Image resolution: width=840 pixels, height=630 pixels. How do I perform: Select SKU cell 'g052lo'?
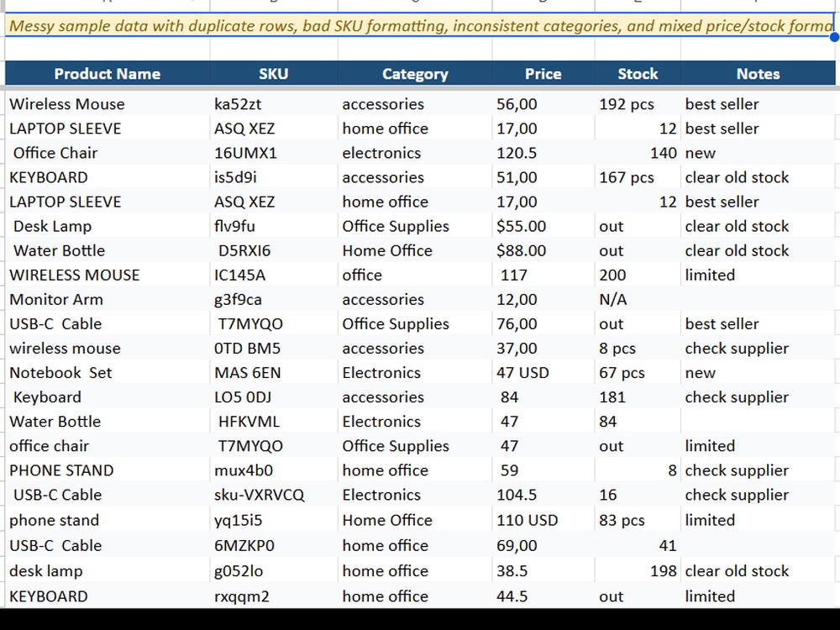pyautogui.click(x=274, y=571)
